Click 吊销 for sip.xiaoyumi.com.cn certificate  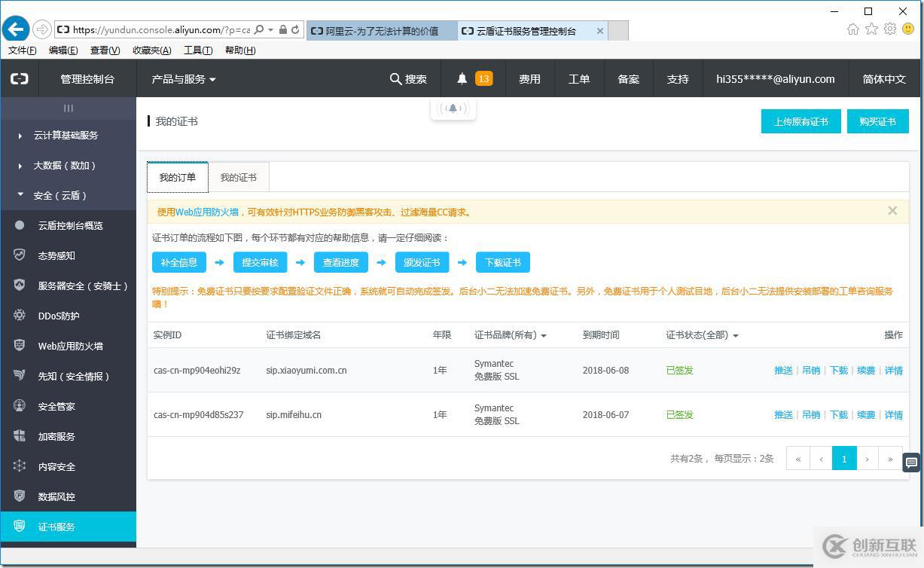811,370
